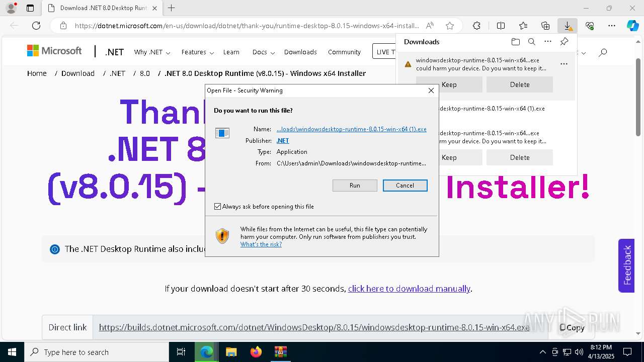Screen dimensions: 644x362
Task: Click the .NET publisher link
Action: 283,141
